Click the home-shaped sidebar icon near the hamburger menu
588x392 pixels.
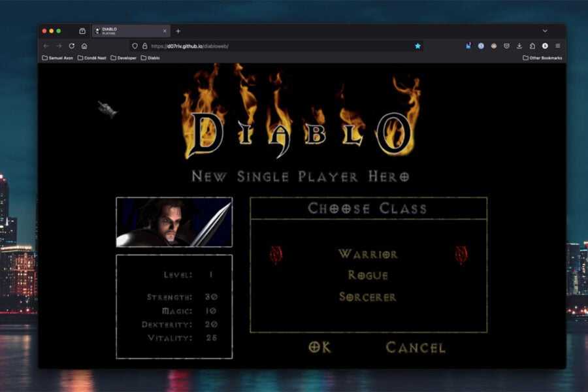[x=533, y=46]
